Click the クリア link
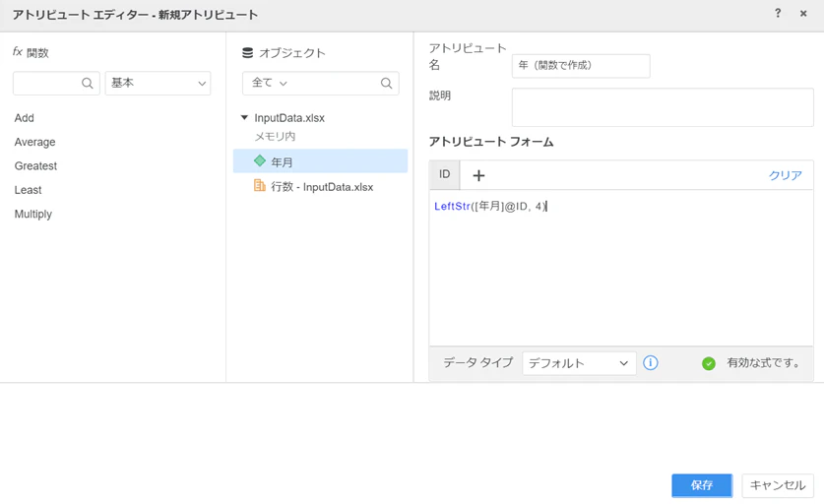The height and width of the screenshot is (504, 824). pos(786,175)
